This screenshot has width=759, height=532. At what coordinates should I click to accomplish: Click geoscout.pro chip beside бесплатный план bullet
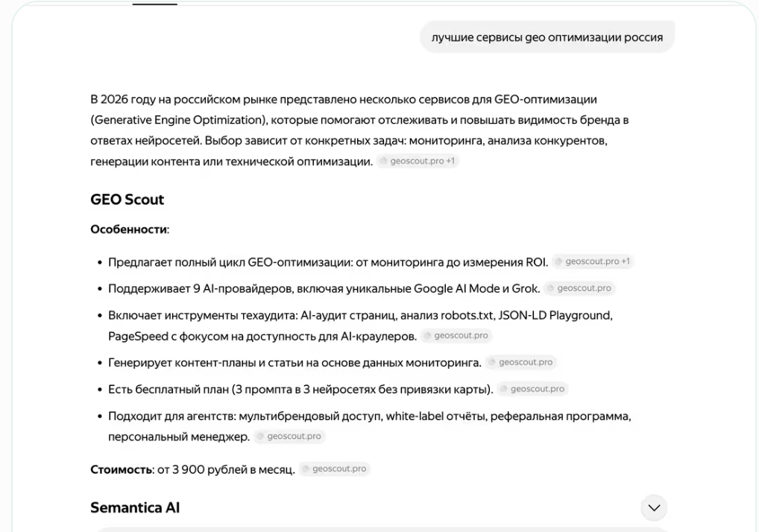pos(533,389)
